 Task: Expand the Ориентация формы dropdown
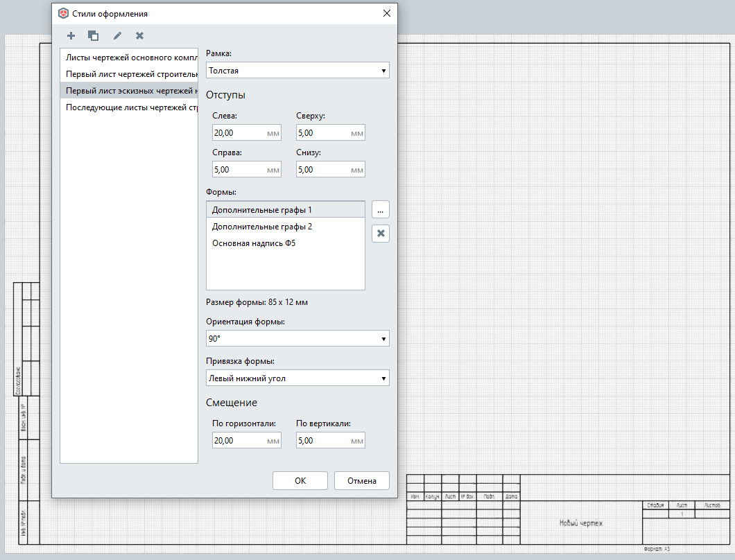tap(297, 338)
